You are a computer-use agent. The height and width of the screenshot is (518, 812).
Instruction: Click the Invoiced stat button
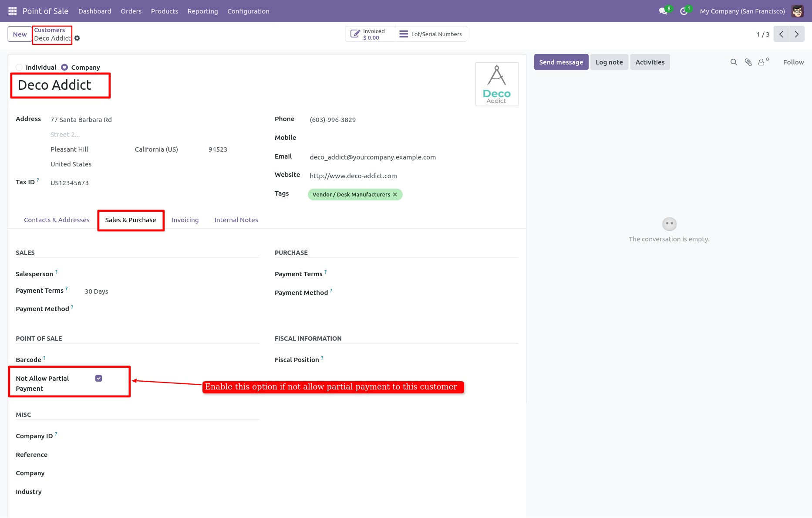click(370, 34)
